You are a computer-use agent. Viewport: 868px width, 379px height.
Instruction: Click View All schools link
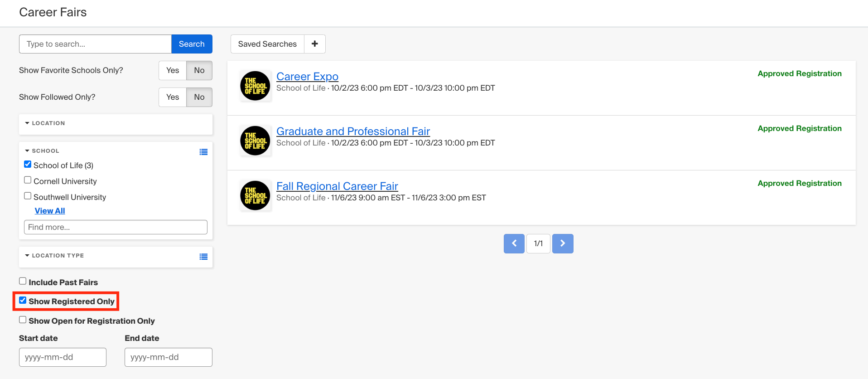pyautogui.click(x=50, y=211)
